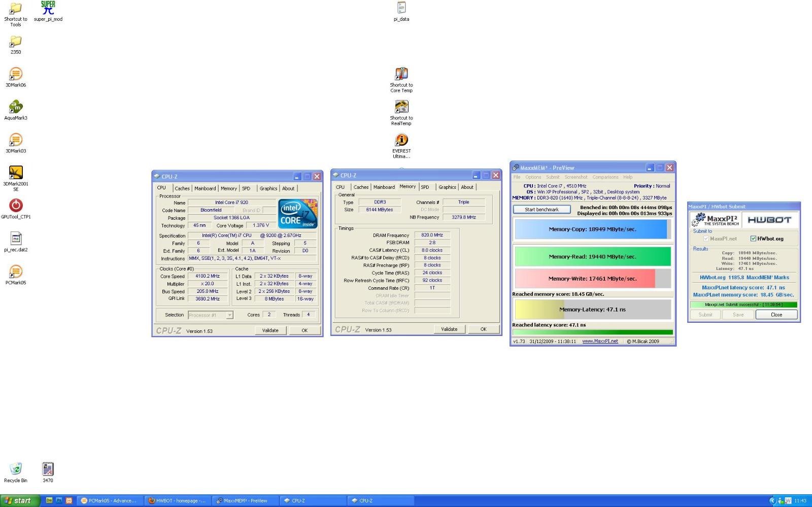The height and width of the screenshot is (507, 812).
Task: Open the Help menu in MaxxMEM²
Action: [x=628, y=177]
